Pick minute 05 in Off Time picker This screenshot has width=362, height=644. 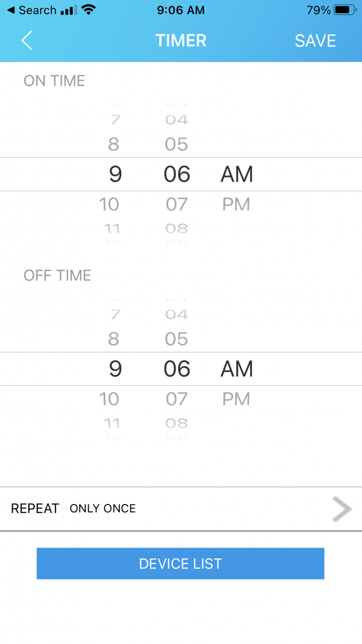coord(177,339)
